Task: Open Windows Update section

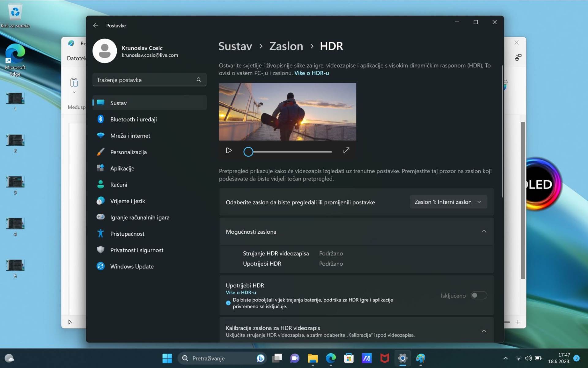Action: pos(132,266)
